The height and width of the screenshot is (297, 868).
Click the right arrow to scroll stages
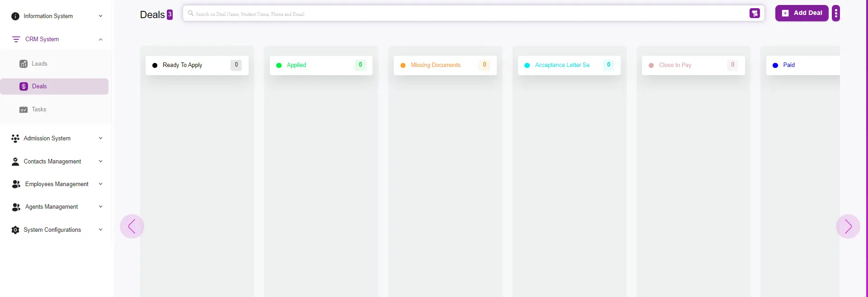pos(848,226)
